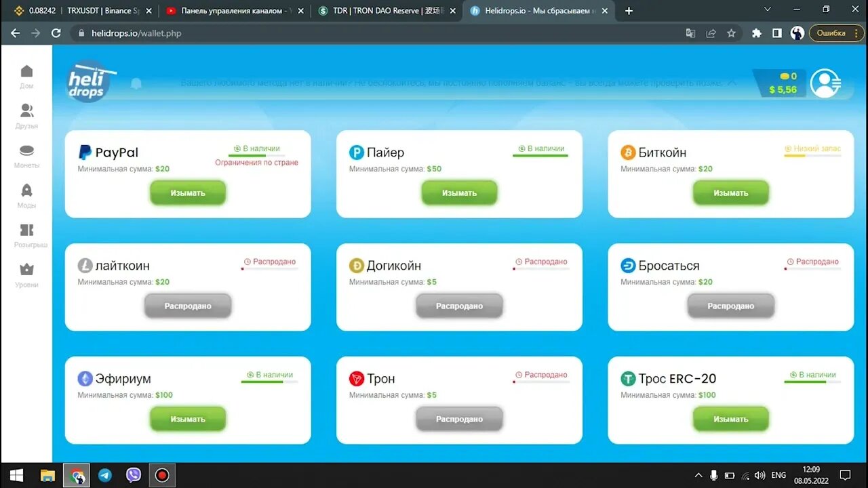
Task: Withdraw via Пайер Изымать button
Action: coord(459,193)
